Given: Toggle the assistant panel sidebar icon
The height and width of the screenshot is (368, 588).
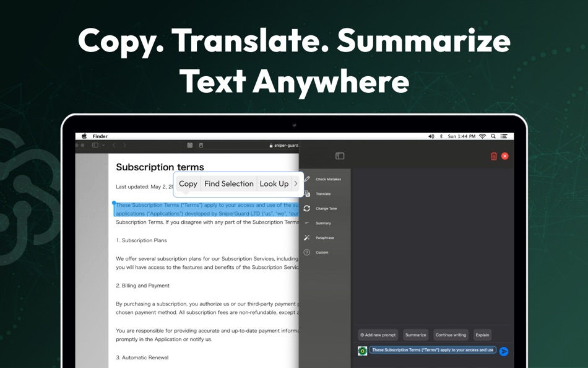Looking at the screenshot, I should coord(340,156).
